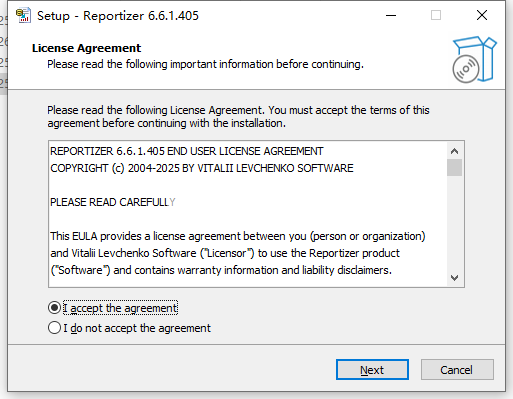The image size is (513, 399).
Task: Click the "I accept the agreement" label text
Action: pyautogui.click(x=120, y=308)
